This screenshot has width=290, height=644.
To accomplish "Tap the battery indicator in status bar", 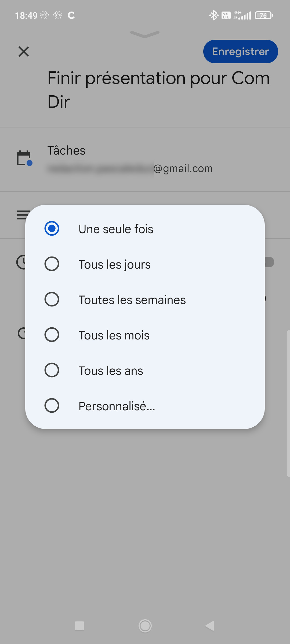I will (x=264, y=15).
